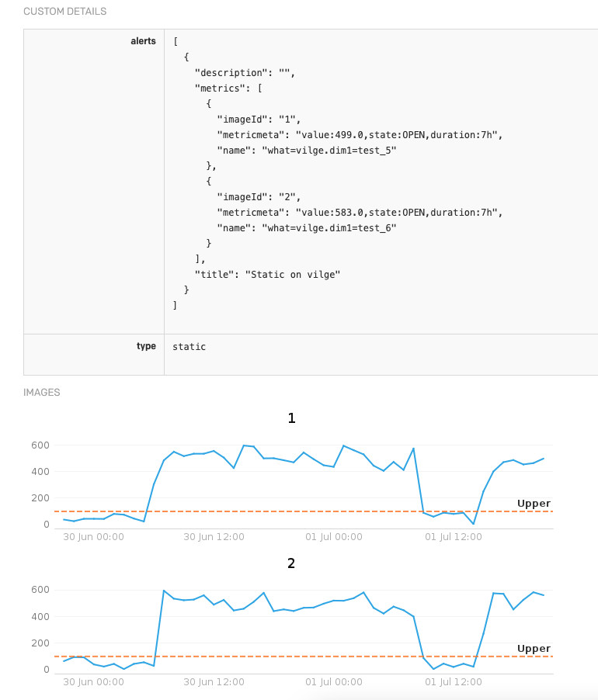
Task: Click chart title '2'
Action: click(x=291, y=563)
